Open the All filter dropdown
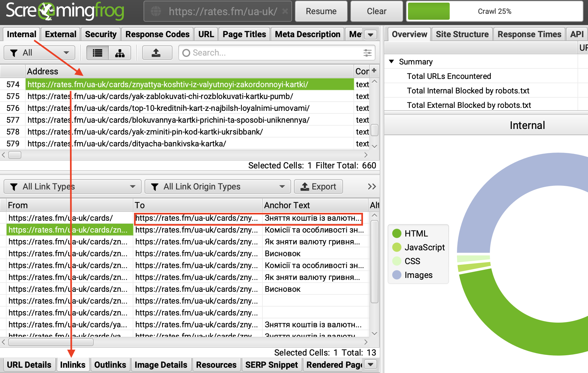The height and width of the screenshot is (373, 588). (x=39, y=53)
